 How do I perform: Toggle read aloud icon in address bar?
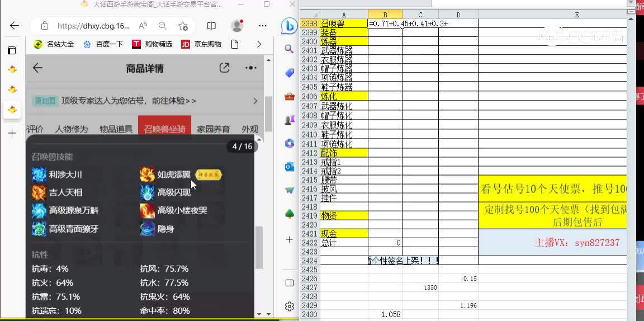(143, 26)
